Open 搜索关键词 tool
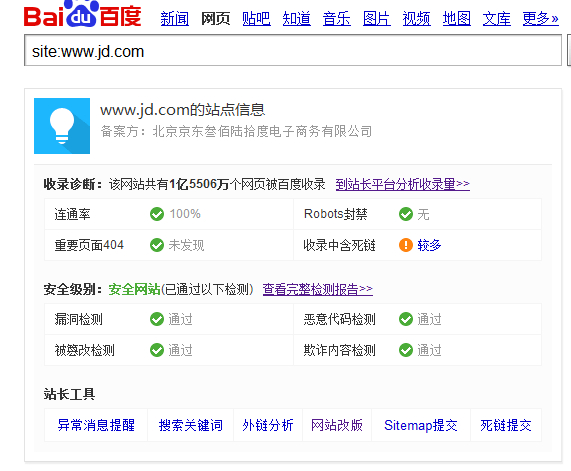This screenshot has width=571, height=471. point(190,425)
